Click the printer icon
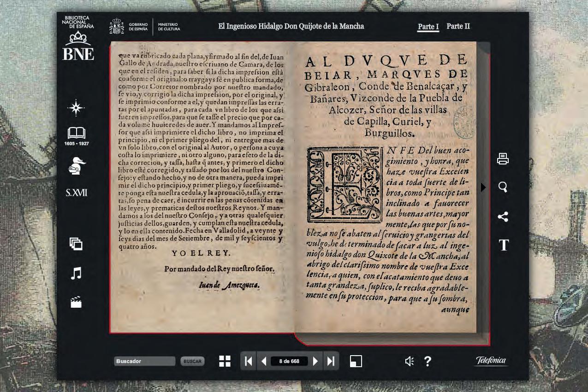588x392 pixels. point(503,159)
